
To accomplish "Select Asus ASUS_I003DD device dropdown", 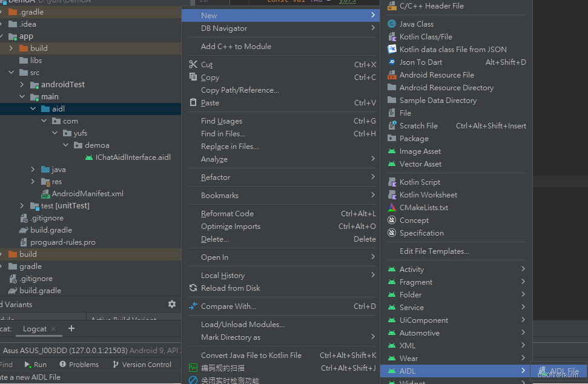I will pyautogui.click(x=91, y=351).
